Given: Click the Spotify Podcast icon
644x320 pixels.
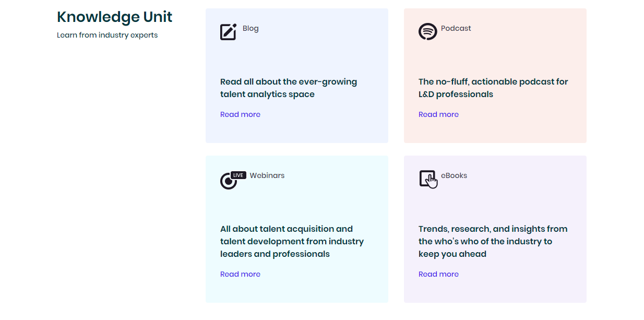Looking at the screenshot, I should [427, 32].
